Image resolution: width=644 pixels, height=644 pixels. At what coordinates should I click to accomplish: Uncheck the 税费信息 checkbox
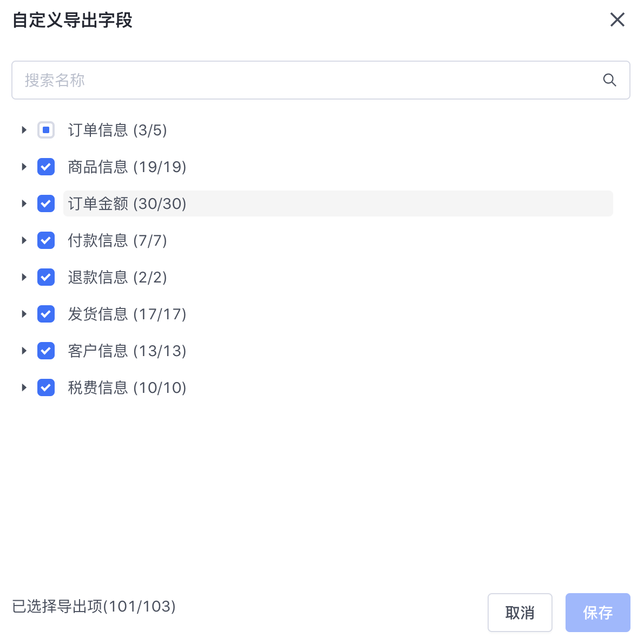pyautogui.click(x=46, y=387)
